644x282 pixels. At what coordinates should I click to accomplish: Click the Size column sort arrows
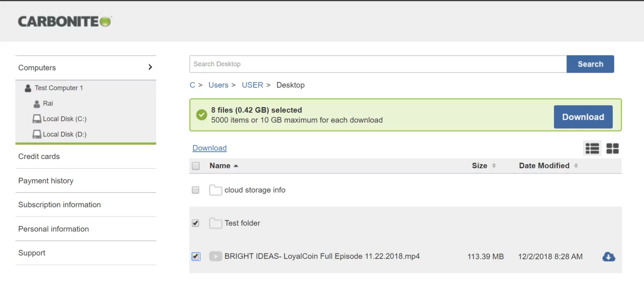495,166
